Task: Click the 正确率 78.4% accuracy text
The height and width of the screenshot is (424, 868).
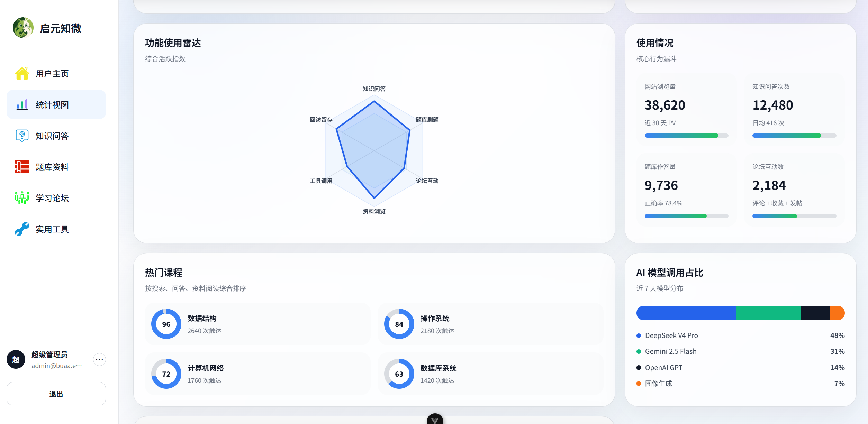Action: pos(663,203)
